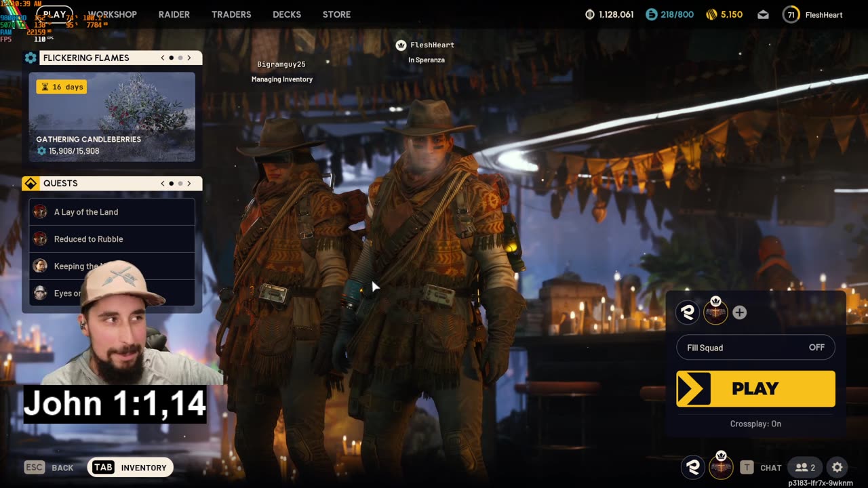Click the Flickering Flames event gear icon
The width and height of the screenshot is (868, 488).
pyautogui.click(x=31, y=58)
